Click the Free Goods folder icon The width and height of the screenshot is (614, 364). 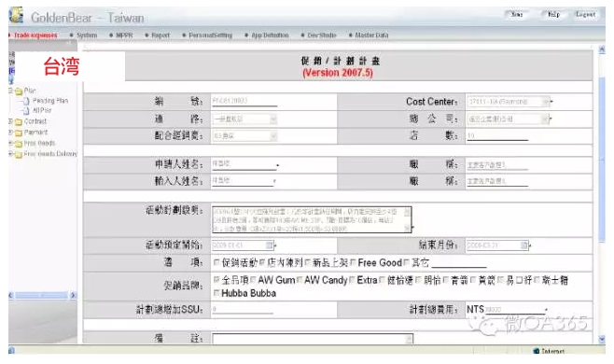coord(18,144)
